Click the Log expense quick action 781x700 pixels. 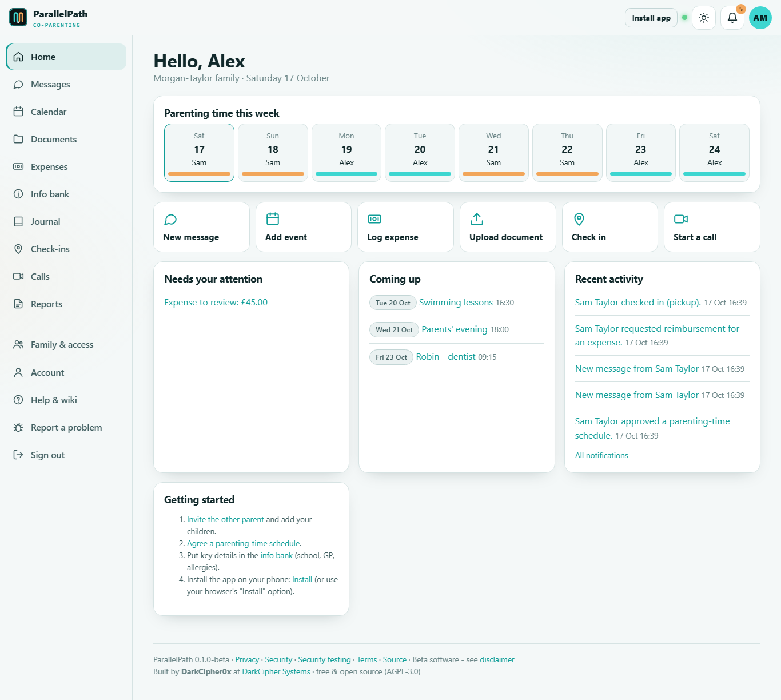(405, 227)
